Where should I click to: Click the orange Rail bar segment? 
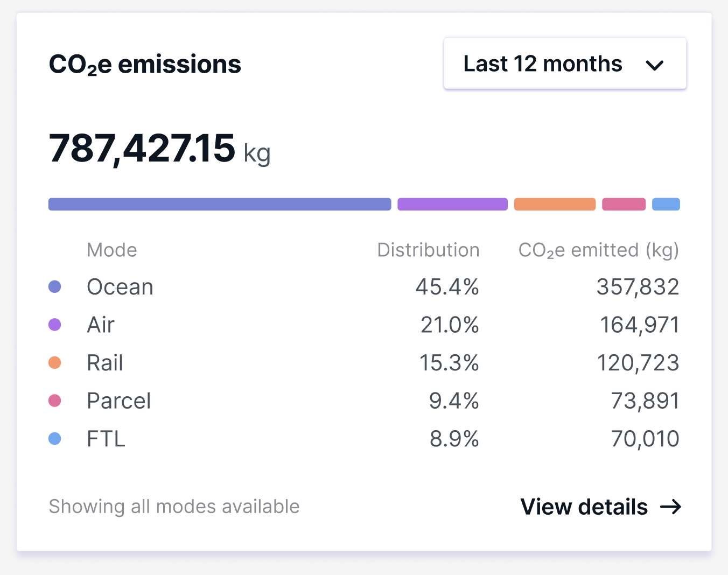(555, 205)
